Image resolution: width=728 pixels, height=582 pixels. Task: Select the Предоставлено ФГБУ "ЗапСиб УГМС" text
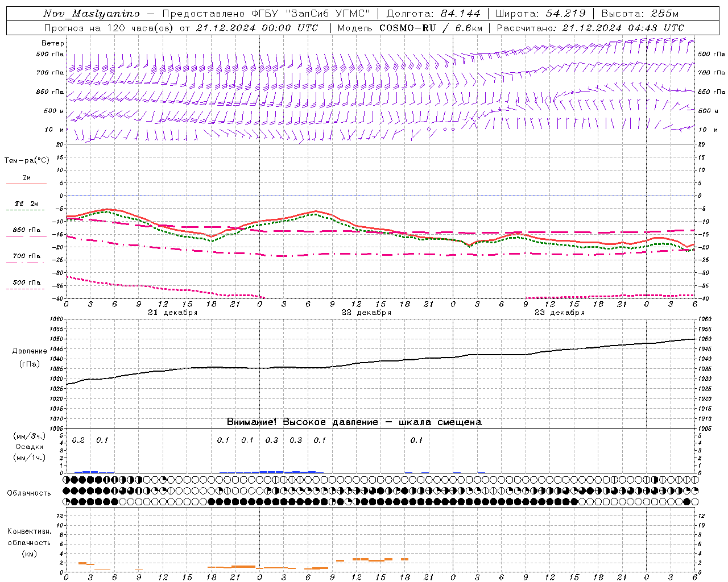coord(266,14)
